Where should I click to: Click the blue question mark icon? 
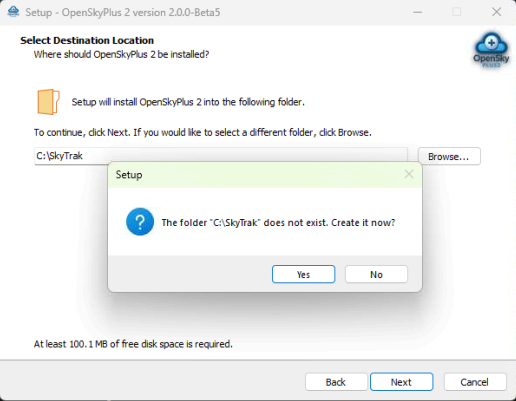click(140, 222)
